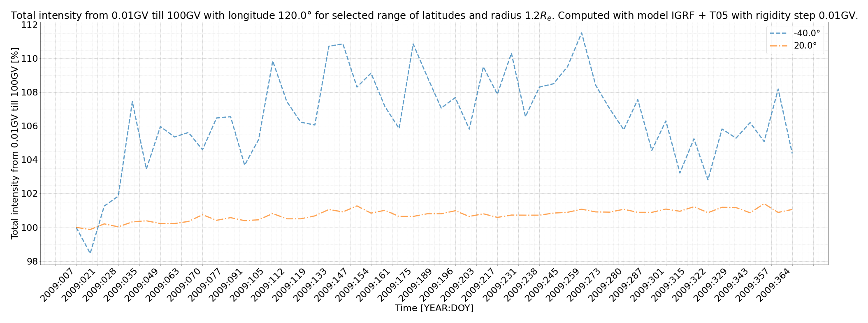The image size is (868, 323).
Task: Click the y-axis tick label 112
Action: point(30,25)
